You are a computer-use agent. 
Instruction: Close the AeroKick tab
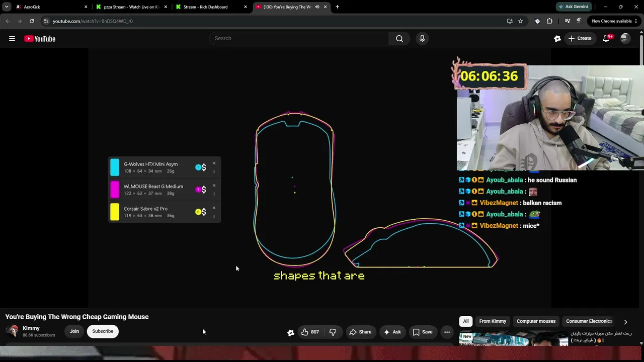click(x=86, y=7)
